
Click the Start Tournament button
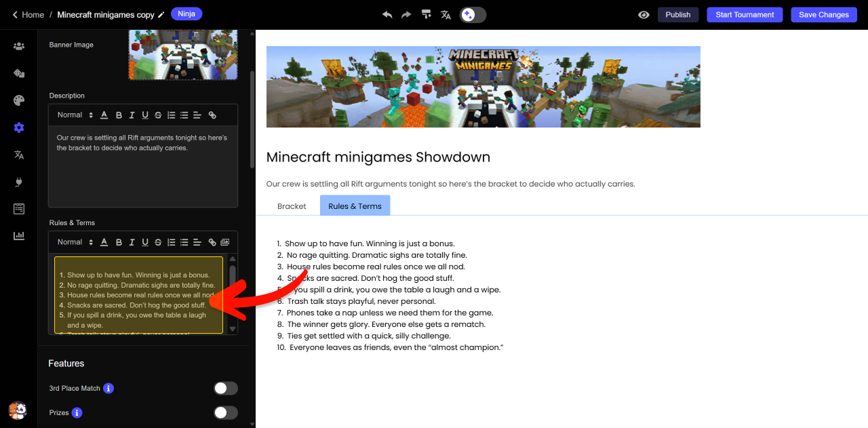pos(744,14)
